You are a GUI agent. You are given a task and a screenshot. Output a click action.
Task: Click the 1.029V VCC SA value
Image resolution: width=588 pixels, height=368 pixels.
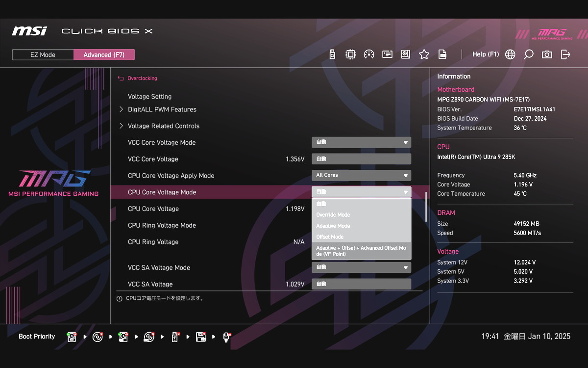295,284
